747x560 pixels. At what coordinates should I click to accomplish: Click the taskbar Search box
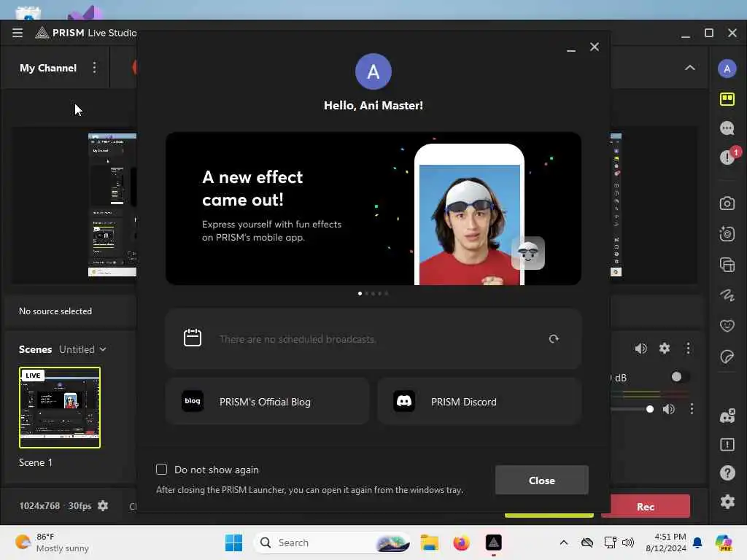[332, 542]
